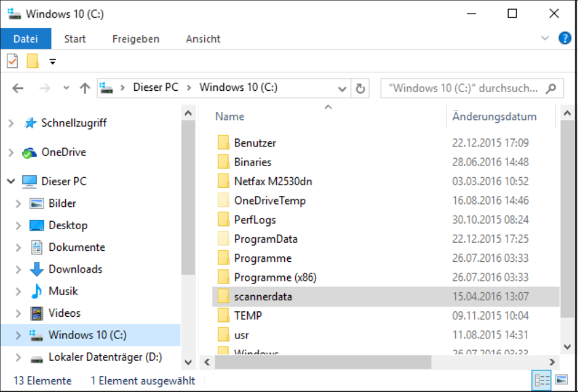This screenshot has width=578, height=392.
Task: Collapse the Dieser PC tree node
Action: [x=11, y=182]
